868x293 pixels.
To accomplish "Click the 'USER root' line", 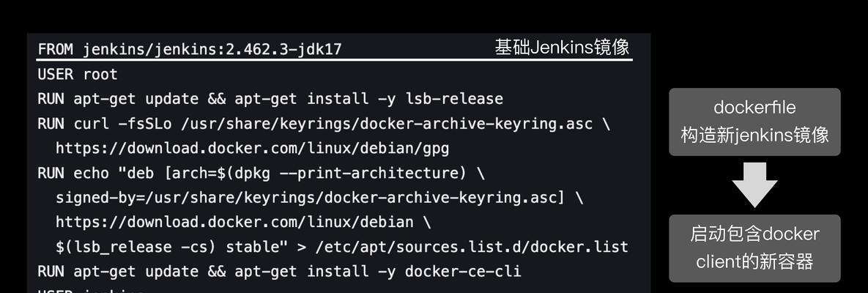I will [x=78, y=74].
